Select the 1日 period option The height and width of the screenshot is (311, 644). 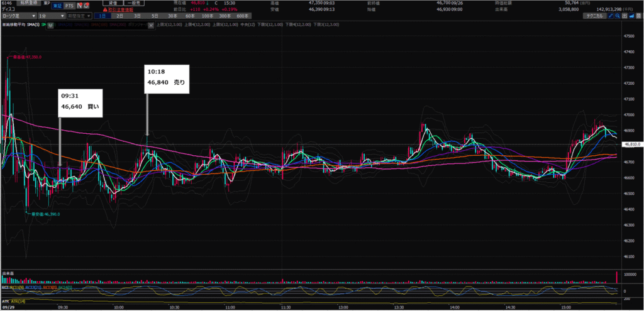tap(102, 16)
